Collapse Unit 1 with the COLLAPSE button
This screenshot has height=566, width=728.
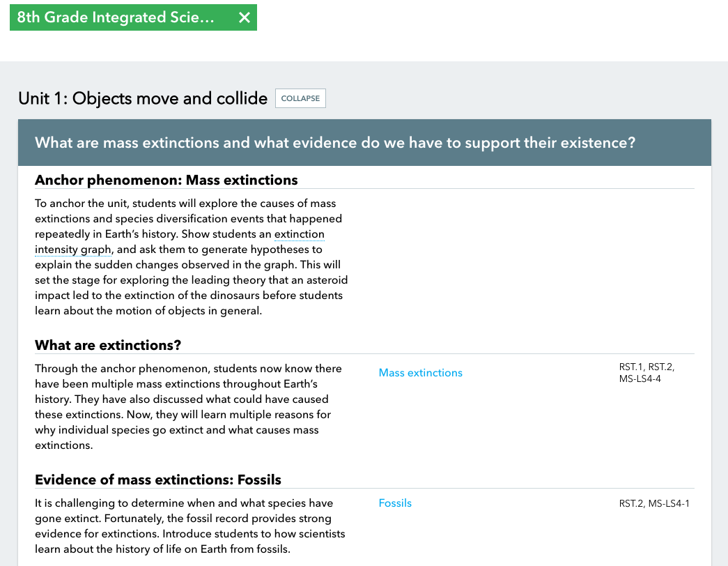300,98
